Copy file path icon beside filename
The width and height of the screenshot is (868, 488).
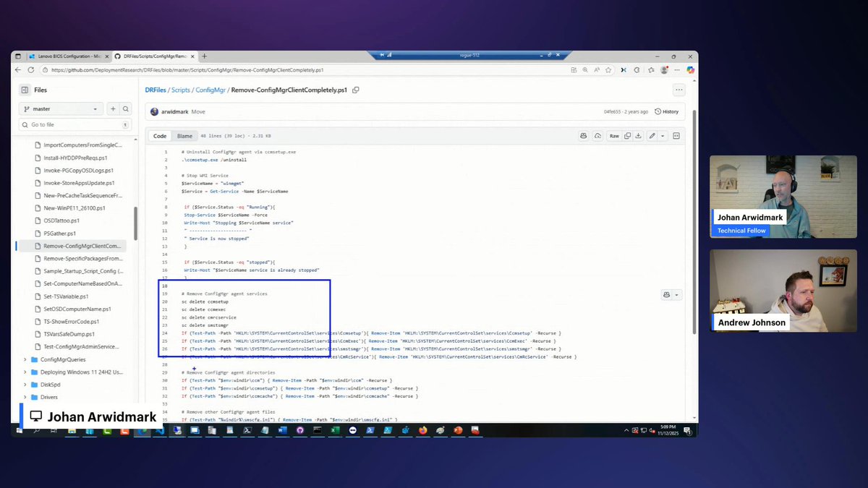(x=356, y=90)
